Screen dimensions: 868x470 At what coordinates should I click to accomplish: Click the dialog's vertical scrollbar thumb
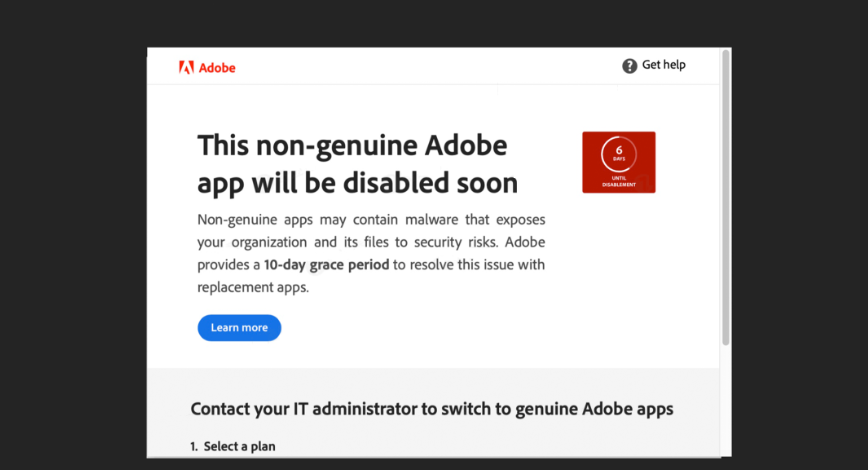coord(726,200)
